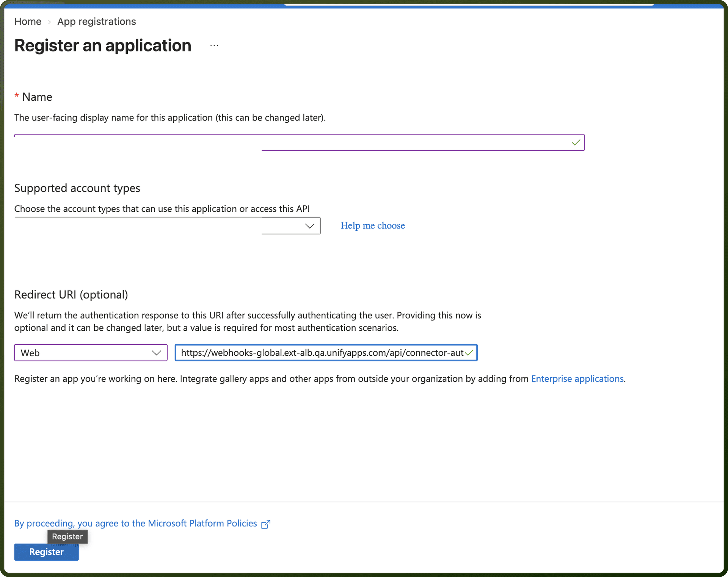Image resolution: width=728 pixels, height=577 pixels.
Task: Open the App registrations breadcrumb
Action: [96, 22]
